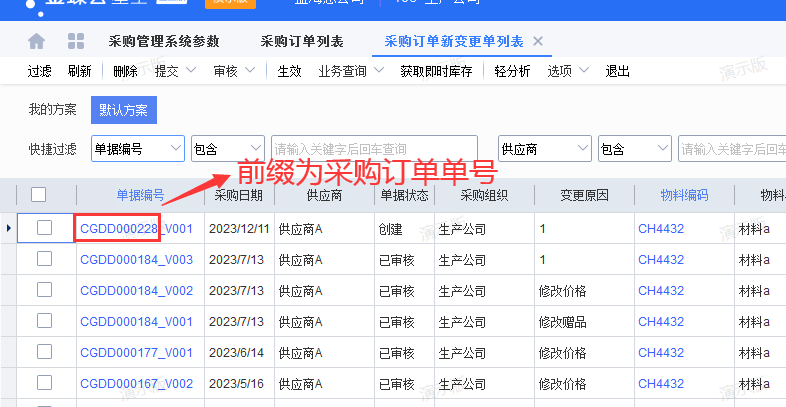Open the home page icon
This screenshot has width=786, height=407.
(x=37, y=41)
